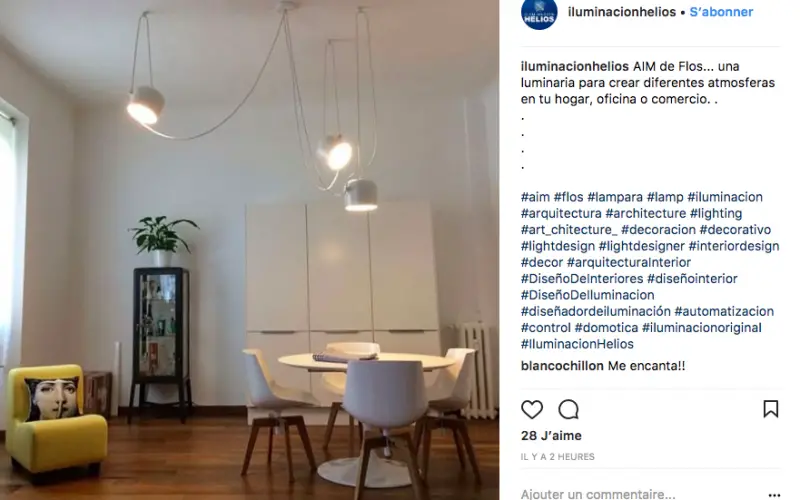Open the commenter blancochillon's profile
This screenshot has height=500, width=800.
[562, 366]
